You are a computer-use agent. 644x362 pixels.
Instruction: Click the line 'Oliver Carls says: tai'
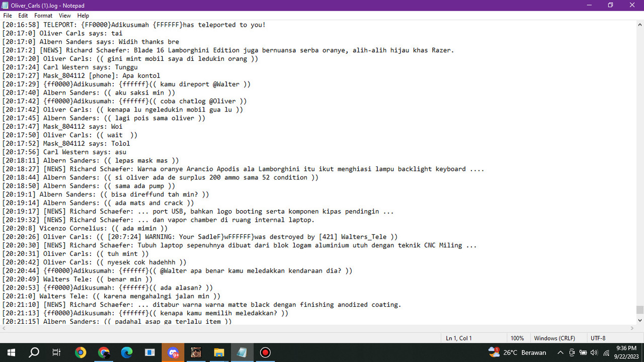click(x=62, y=33)
